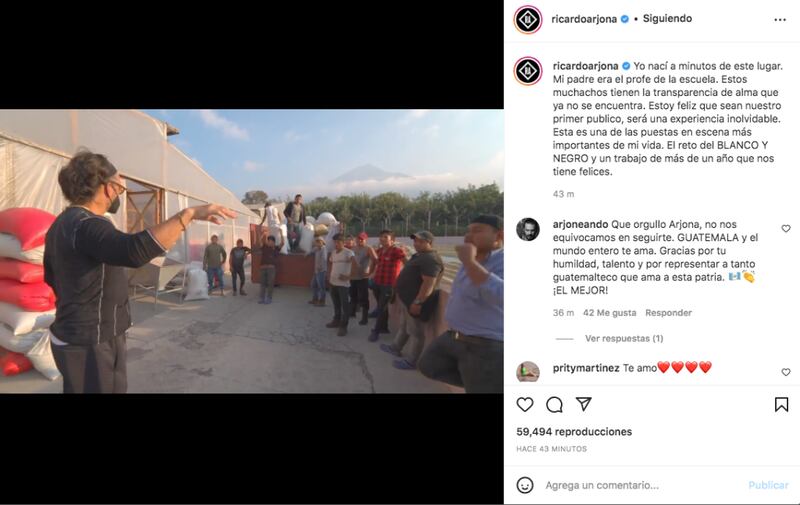
Task: Open ricardoarjona username in header
Action: (x=584, y=19)
